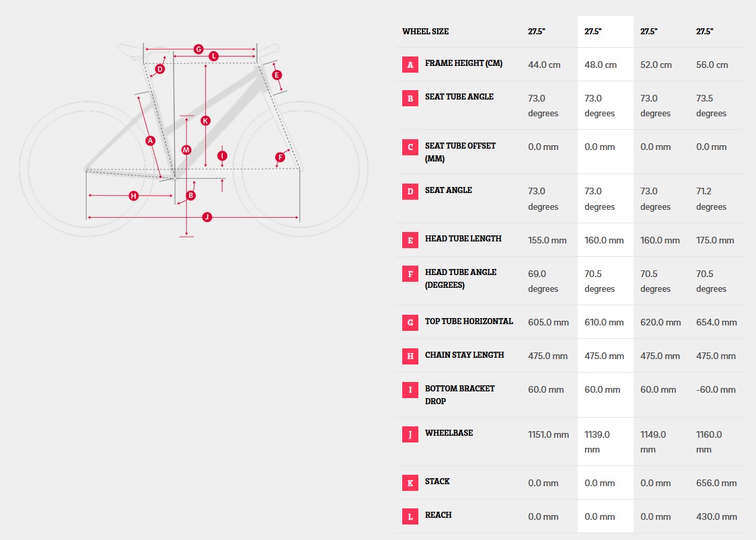This screenshot has width=756, height=540.
Task: Click the red L Reach icon in the table
Action: (410, 517)
